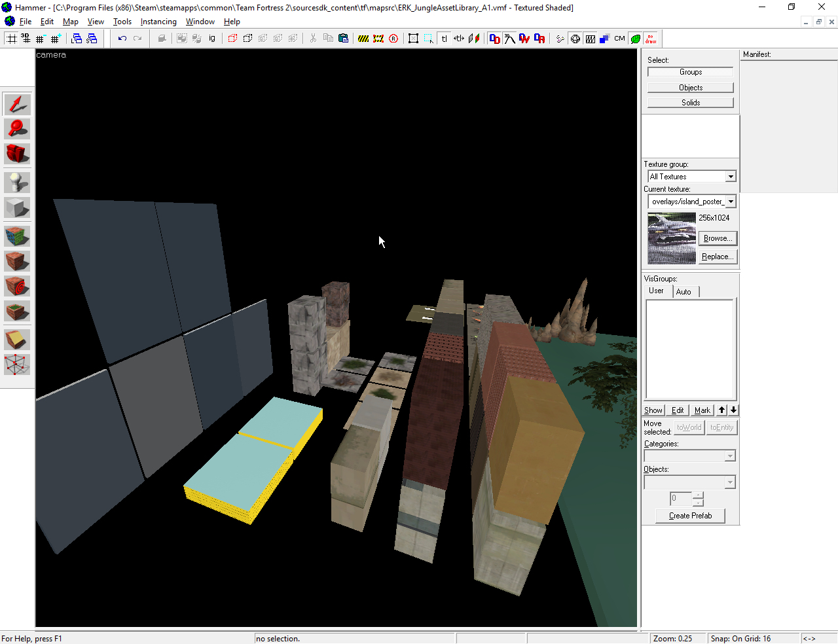Switch to the Auto VisGroups tab
This screenshot has width=838, height=644.
(683, 292)
